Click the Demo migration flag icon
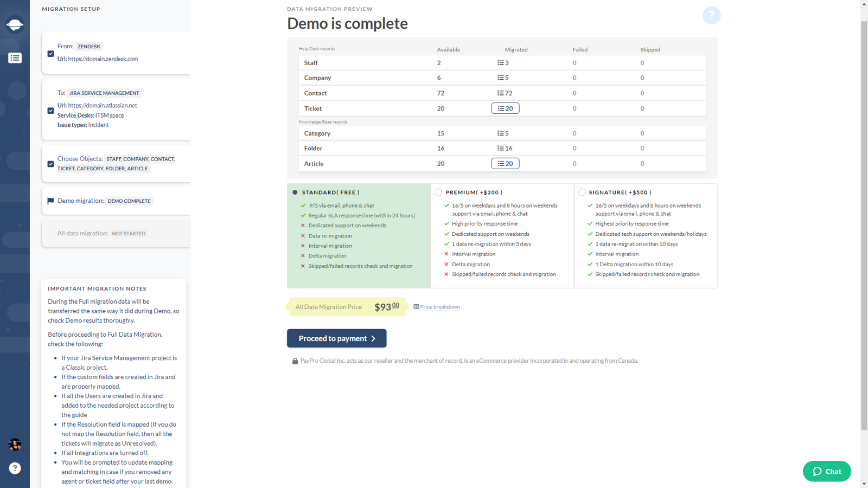The width and height of the screenshot is (868, 488). click(x=50, y=201)
